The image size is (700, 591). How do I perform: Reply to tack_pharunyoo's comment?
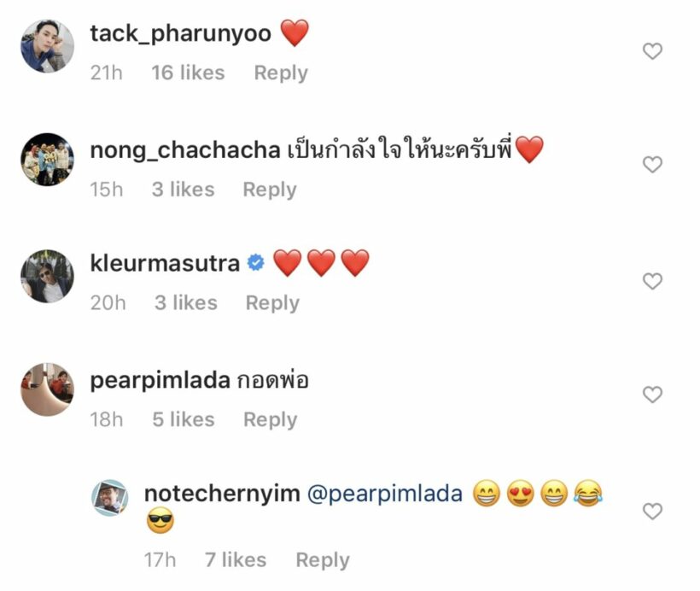[x=281, y=73]
